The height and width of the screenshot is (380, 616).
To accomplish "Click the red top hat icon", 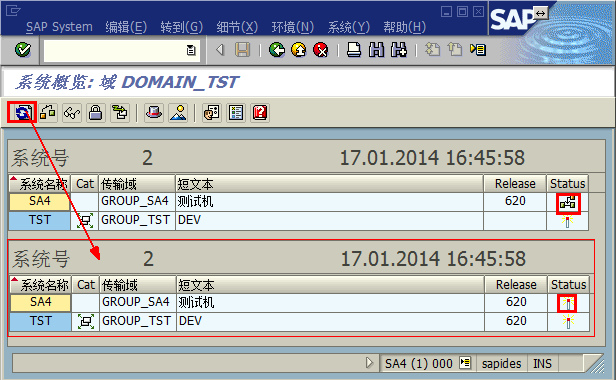I will coord(154,113).
